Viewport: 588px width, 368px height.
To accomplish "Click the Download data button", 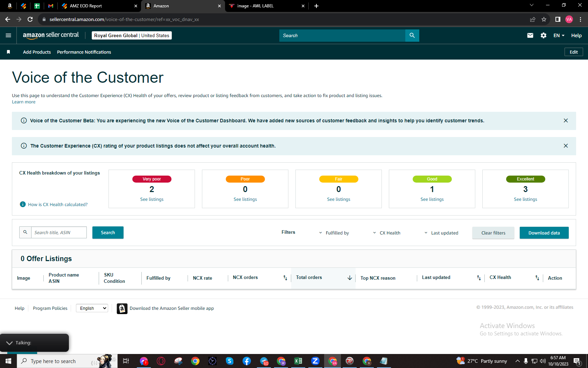I will click(x=544, y=233).
